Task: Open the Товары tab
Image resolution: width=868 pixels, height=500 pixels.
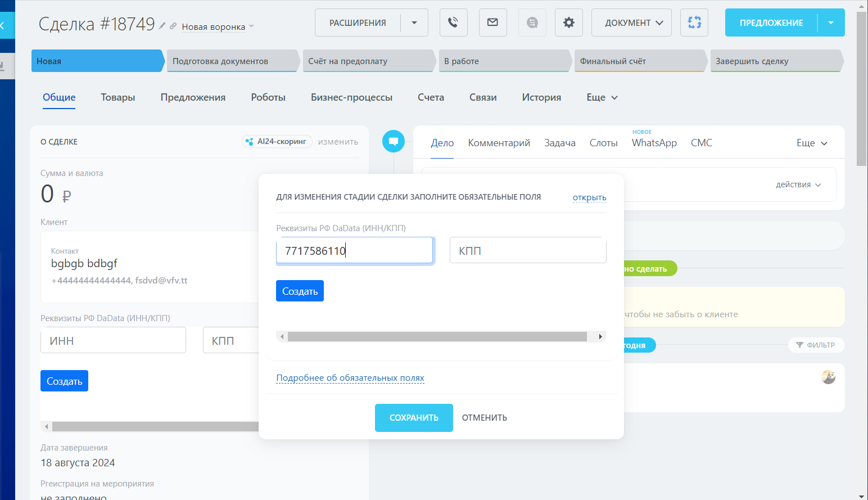Action: tap(118, 97)
